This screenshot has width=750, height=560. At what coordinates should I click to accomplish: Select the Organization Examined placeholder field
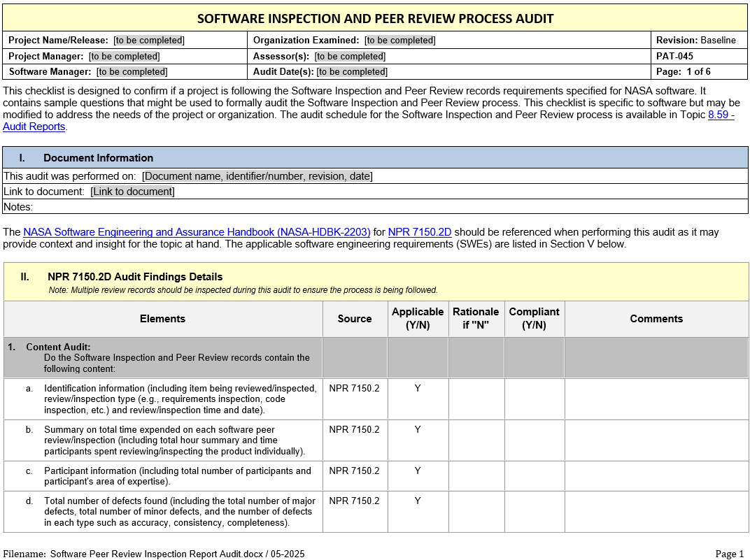[399, 41]
